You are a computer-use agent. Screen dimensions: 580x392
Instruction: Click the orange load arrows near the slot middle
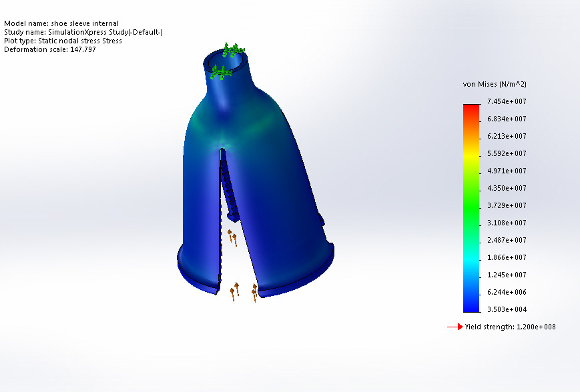232,237
